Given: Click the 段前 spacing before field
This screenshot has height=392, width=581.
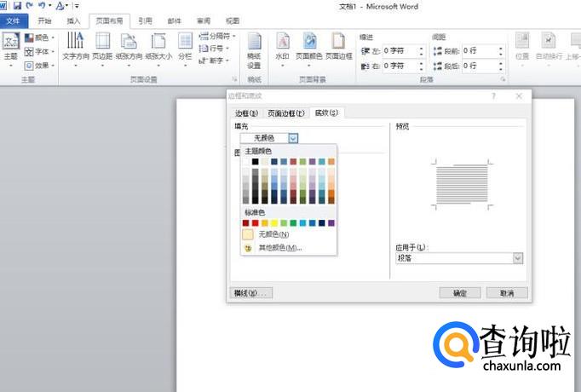Looking at the screenshot, I should (x=480, y=51).
